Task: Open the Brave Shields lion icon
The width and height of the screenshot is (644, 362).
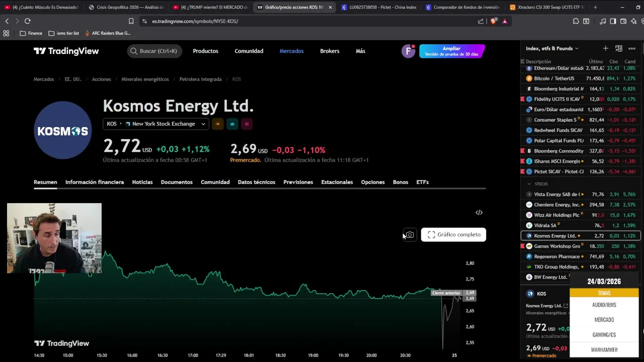Action: [x=493, y=21]
